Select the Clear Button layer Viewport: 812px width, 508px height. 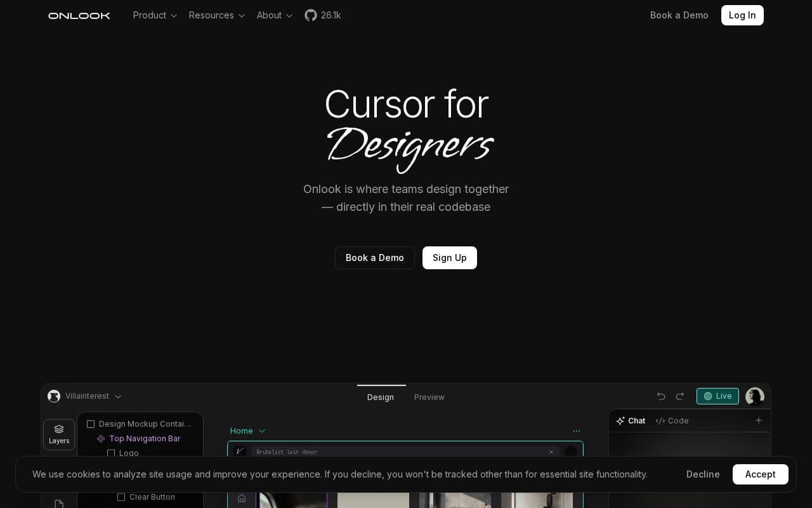click(x=147, y=497)
